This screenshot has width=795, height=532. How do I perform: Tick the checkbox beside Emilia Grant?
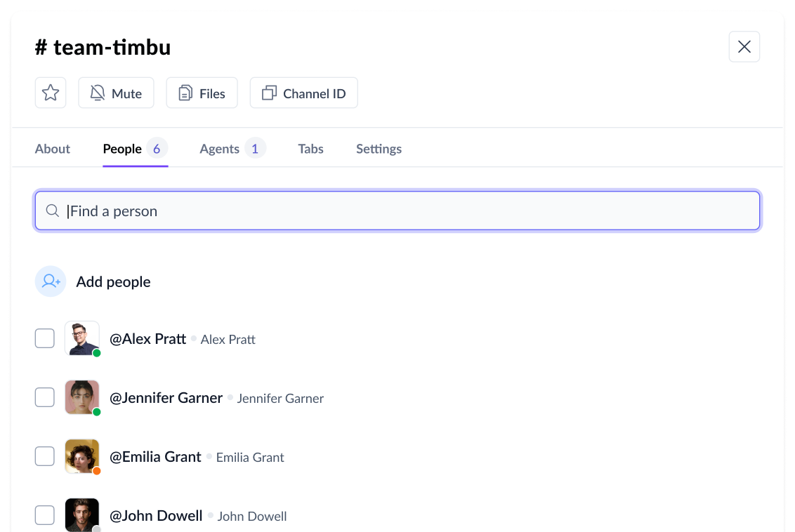(x=45, y=457)
